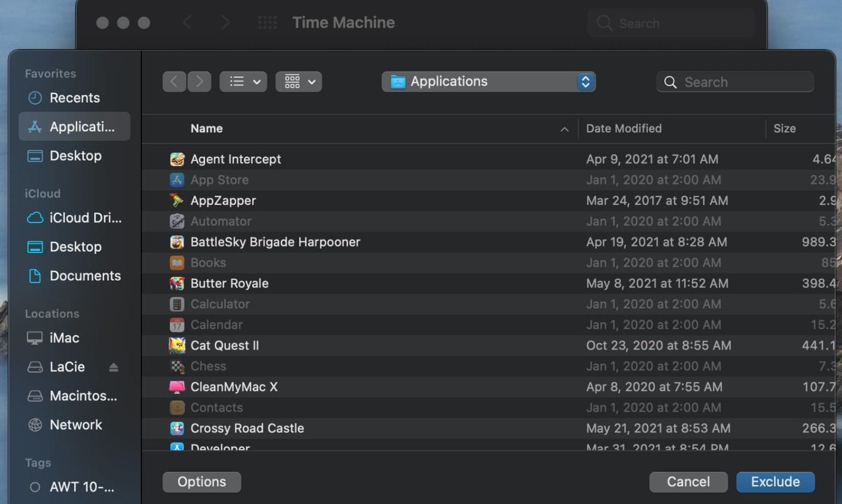
Task: Click the Cancel button
Action: tap(689, 482)
